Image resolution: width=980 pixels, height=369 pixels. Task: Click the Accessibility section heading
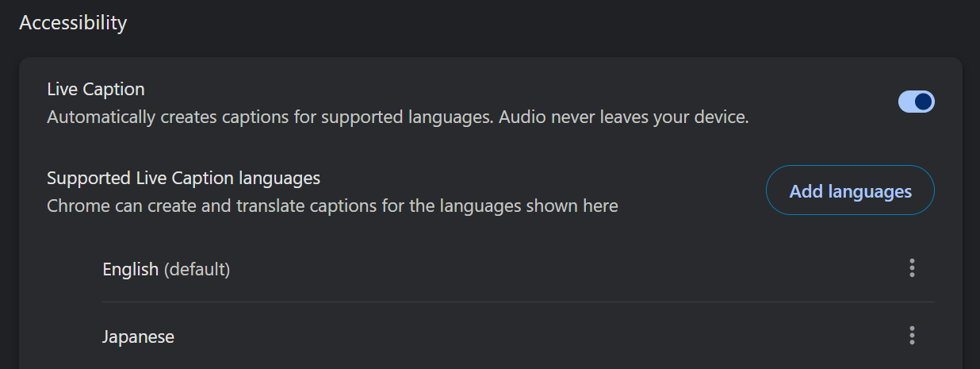[x=73, y=23]
